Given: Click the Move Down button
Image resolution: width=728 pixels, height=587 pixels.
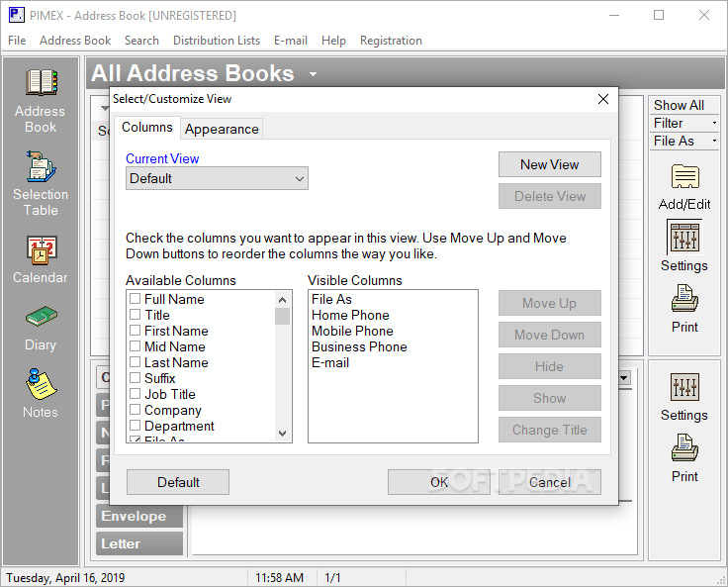Looking at the screenshot, I should [550, 335].
